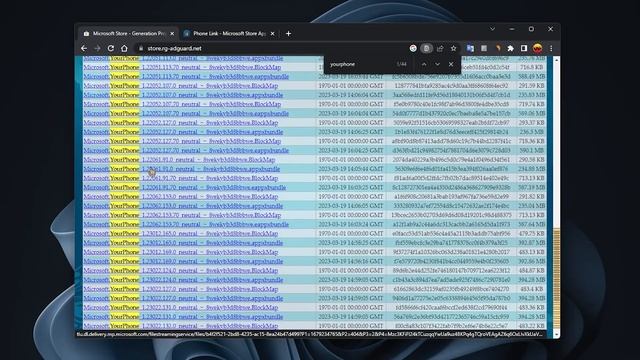
Task: Download YourPhone 1.22051.113.70 eappxbundle
Action: click(186, 76)
